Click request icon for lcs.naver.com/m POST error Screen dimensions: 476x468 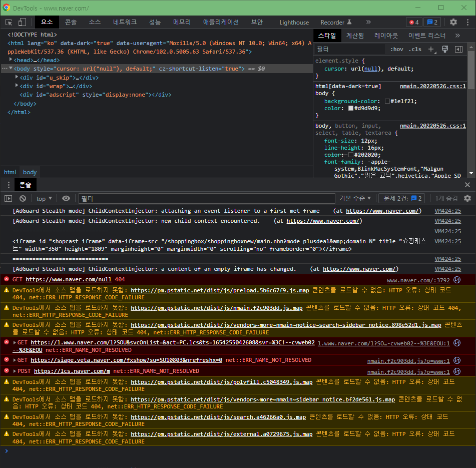click(457, 371)
